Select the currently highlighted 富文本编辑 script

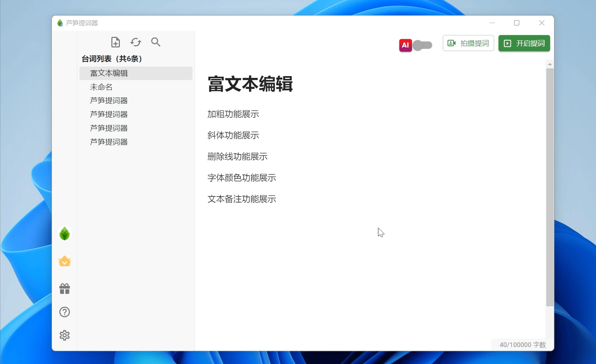pyautogui.click(x=108, y=73)
